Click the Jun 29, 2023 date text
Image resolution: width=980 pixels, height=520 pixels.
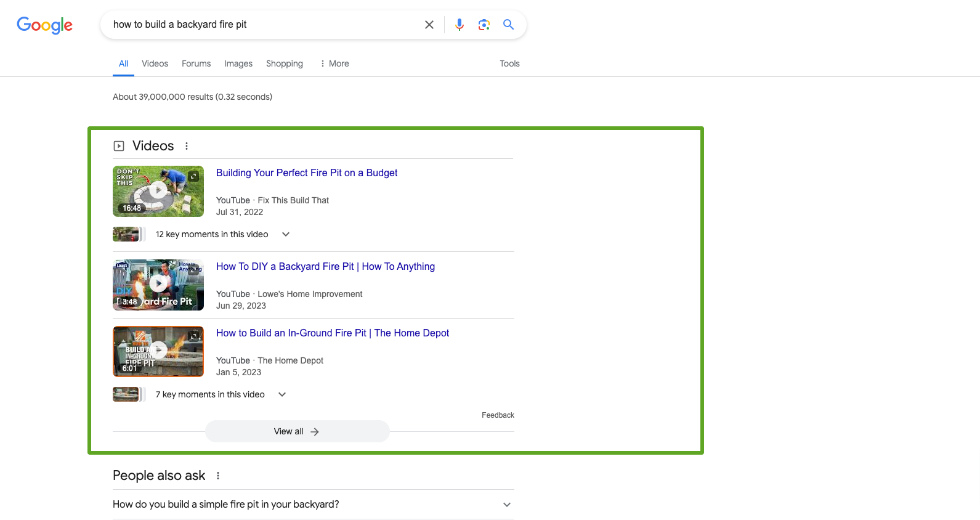241,306
